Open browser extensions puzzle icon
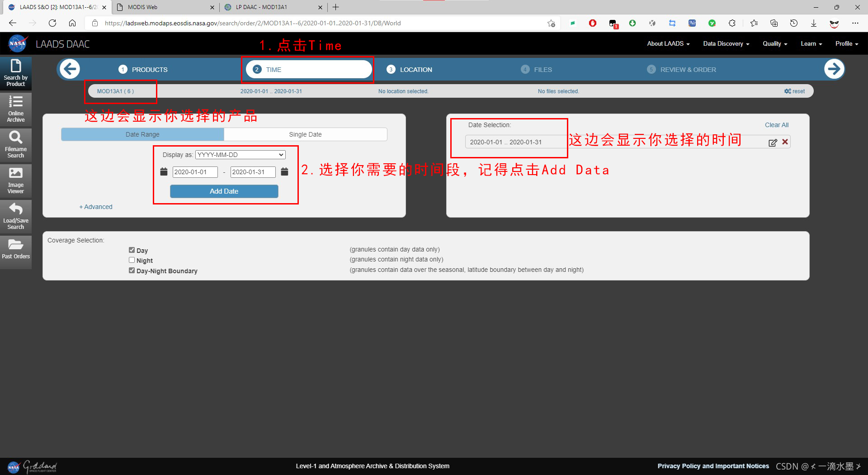Image resolution: width=868 pixels, height=475 pixels. (732, 23)
